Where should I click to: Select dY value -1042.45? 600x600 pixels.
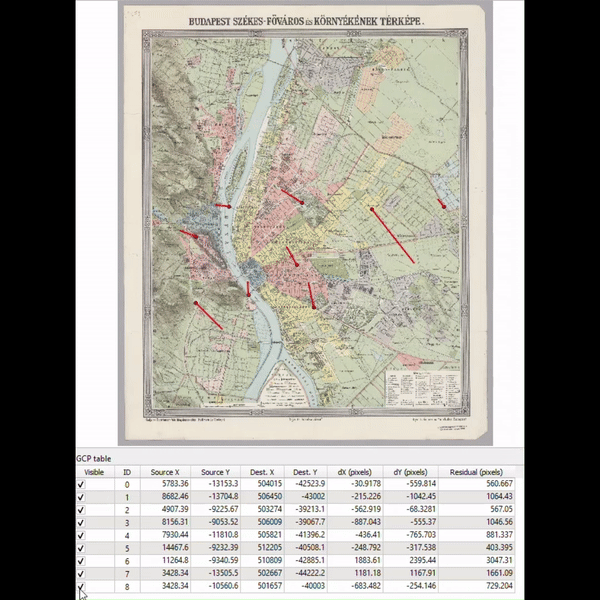[x=421, y=496]
